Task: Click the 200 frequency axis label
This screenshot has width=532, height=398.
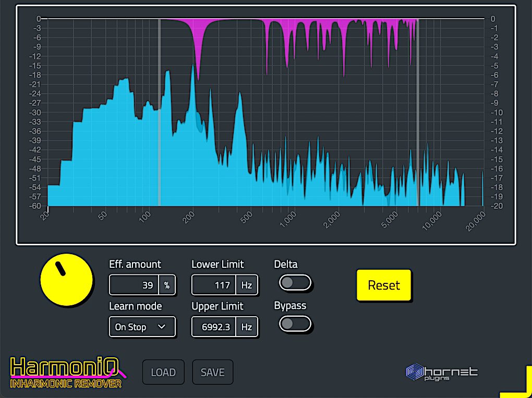Action: (189, 216)
